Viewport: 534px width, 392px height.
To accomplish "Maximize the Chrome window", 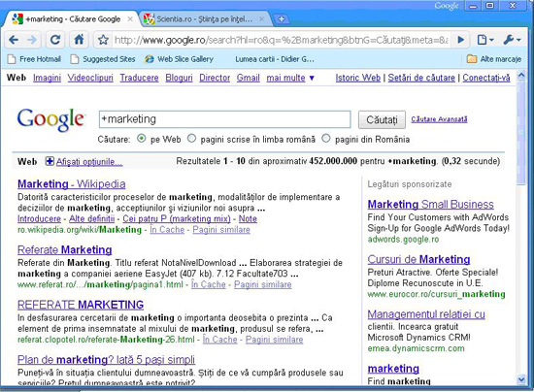I will point(490,6).
